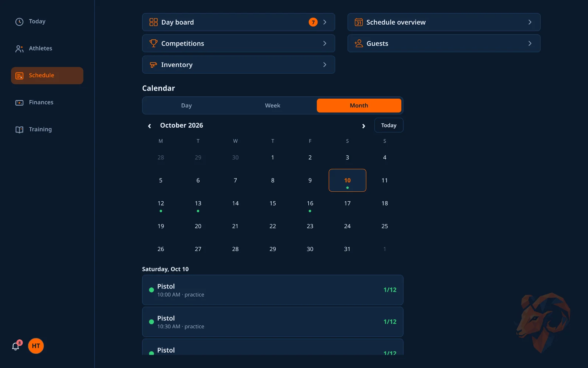Click the Schedule overview calendar icon
This screenshot has width=588, height=368.
click(x=359, y=22)
